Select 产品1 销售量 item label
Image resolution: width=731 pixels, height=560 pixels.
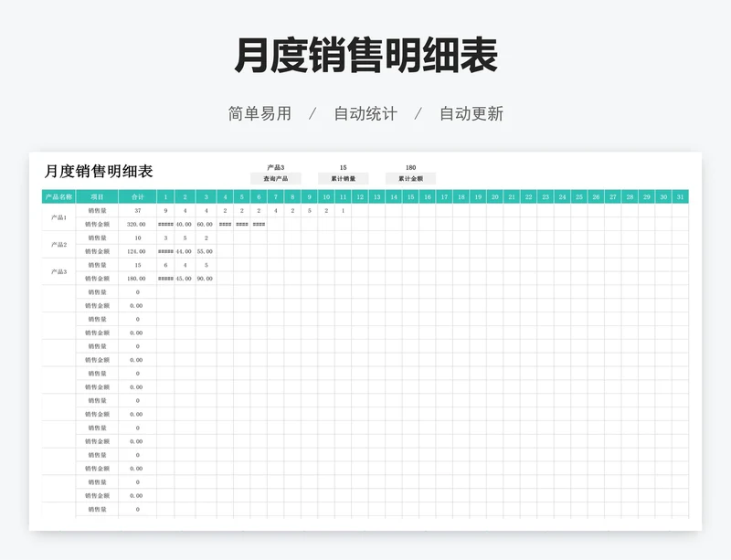coord(97,210)
